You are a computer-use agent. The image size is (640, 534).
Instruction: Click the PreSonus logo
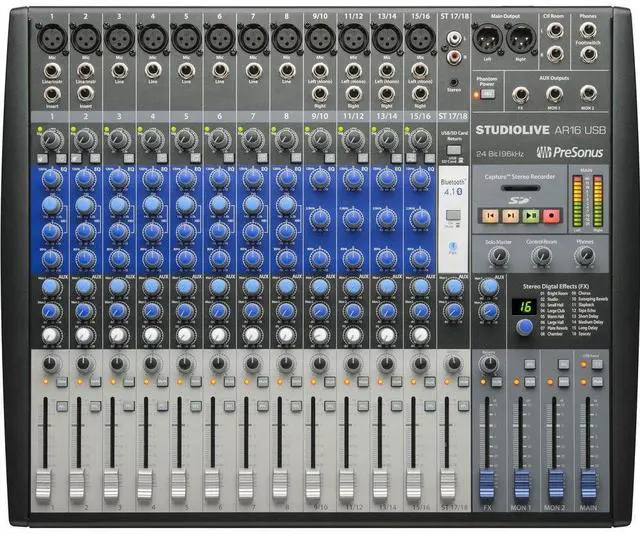click(566, 153)
